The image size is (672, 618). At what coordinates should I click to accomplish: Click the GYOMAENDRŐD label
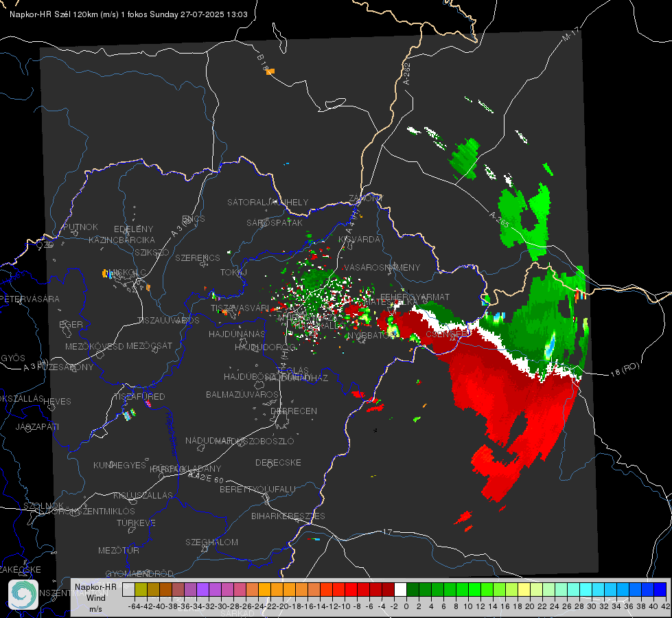139,574
